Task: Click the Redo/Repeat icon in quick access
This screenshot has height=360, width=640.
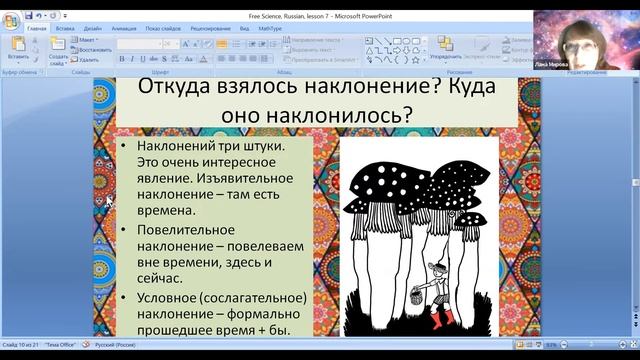Action: (x=53, y=16)
